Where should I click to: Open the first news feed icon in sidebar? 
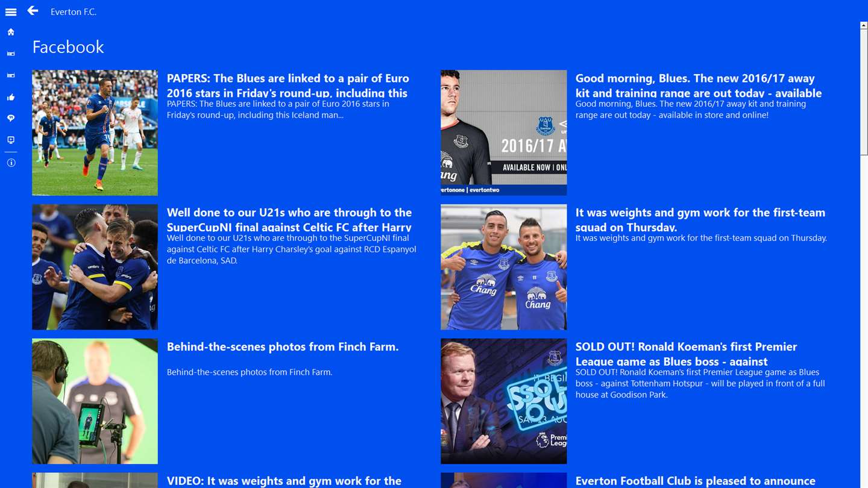(x=11, y=54)
